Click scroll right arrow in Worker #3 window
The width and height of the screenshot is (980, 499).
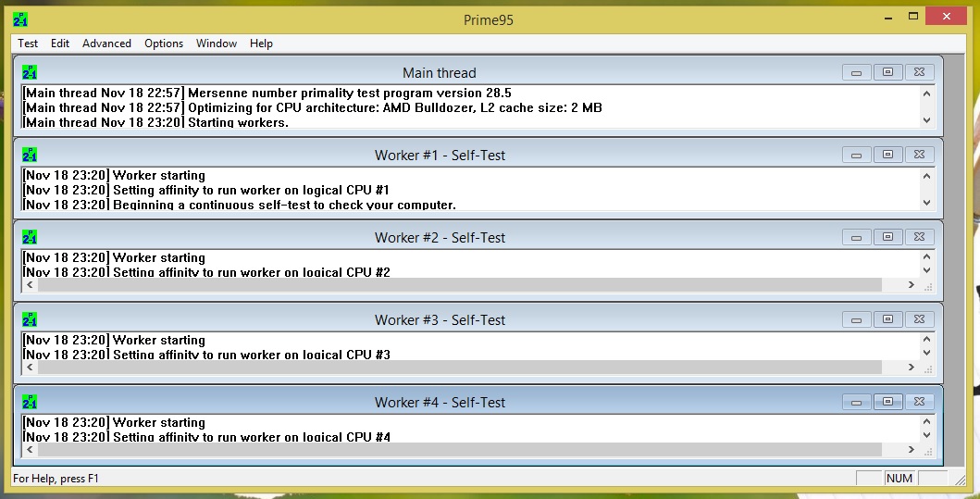coord(912,367)
